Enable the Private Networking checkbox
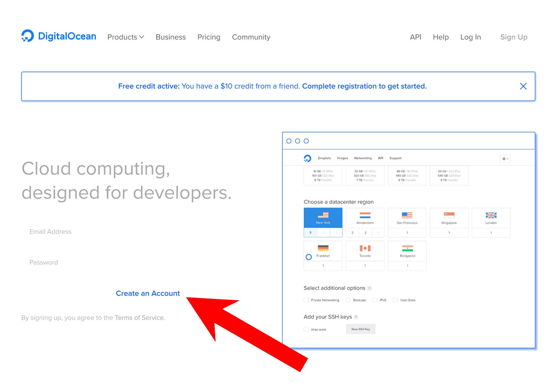This screenshot has height=392, width=556. click(x=306, y=300)
